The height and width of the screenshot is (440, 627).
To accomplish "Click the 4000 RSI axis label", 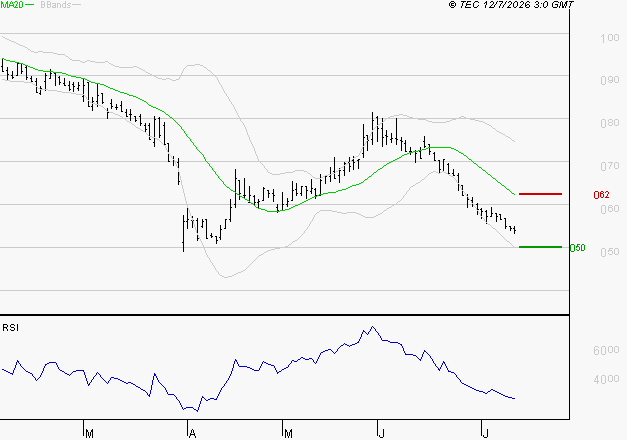I will click(x=606, y=379).
